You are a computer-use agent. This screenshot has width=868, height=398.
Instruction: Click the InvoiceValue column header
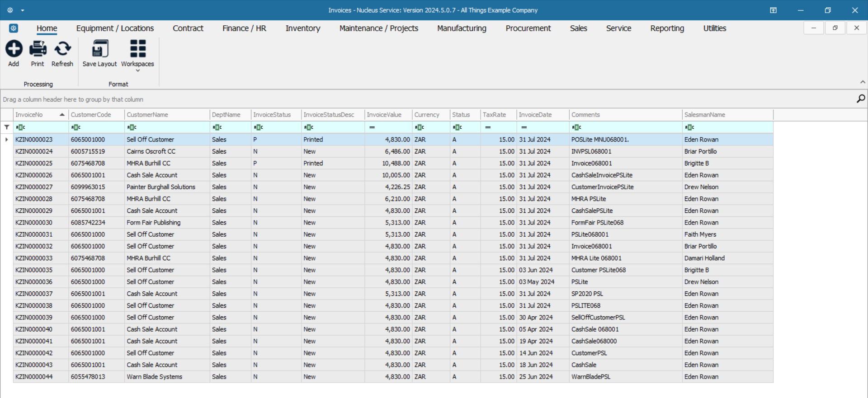pyautogui.click(x=384, y=115)
